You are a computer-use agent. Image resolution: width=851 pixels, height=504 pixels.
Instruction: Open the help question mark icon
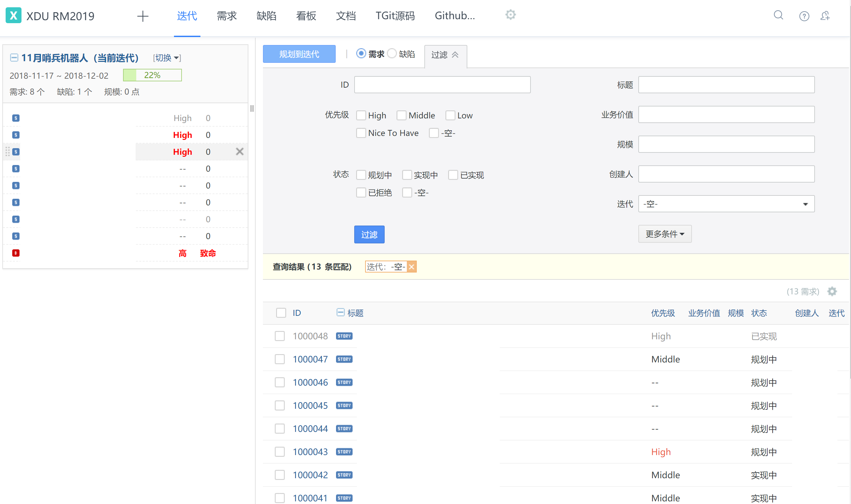tap(804, 16)
